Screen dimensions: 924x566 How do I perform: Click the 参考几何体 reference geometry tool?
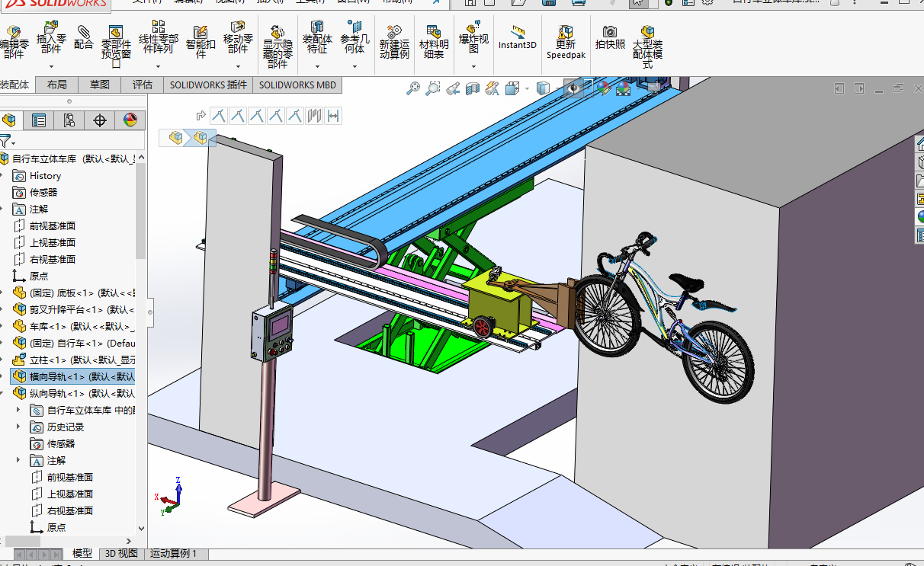point(355,38)
